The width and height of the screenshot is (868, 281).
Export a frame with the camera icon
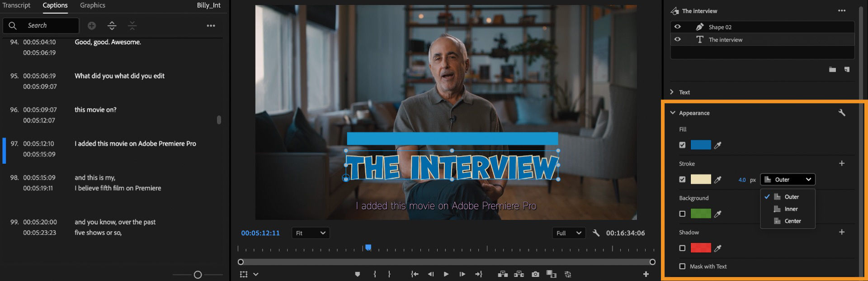click(535, 274)
